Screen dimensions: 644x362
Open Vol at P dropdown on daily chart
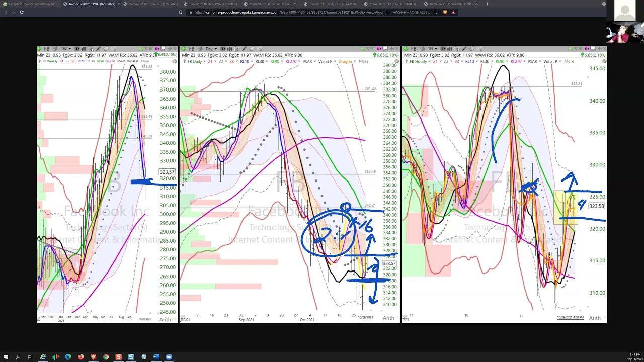coord(335,61)
